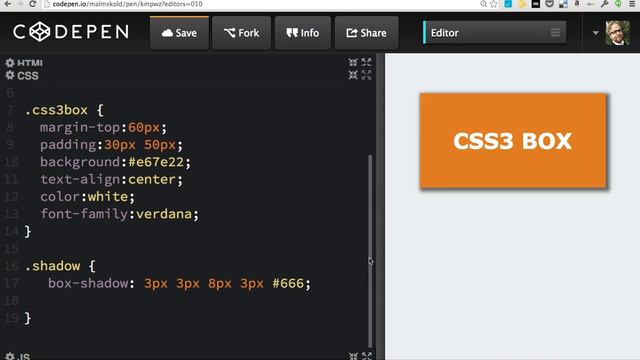The width and height of the screenshot is (640, 360).
Task: Click the codepen.io address bar
Action: click(261, 4)
